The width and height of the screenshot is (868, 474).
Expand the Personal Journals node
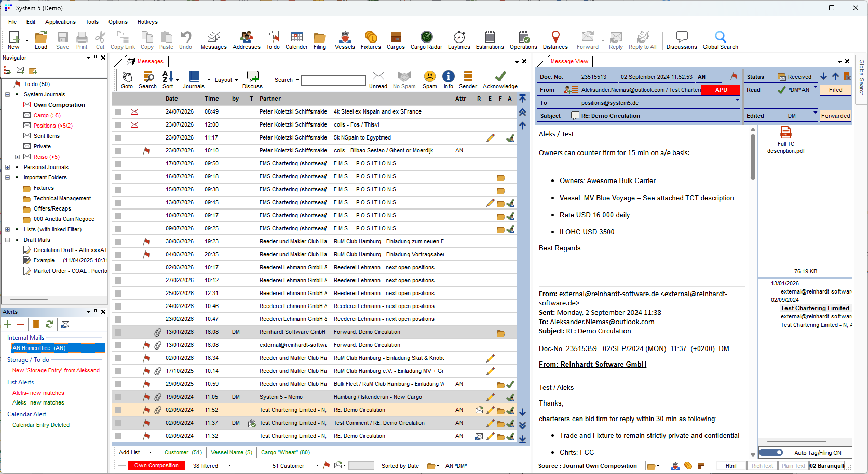pos(7,167)
